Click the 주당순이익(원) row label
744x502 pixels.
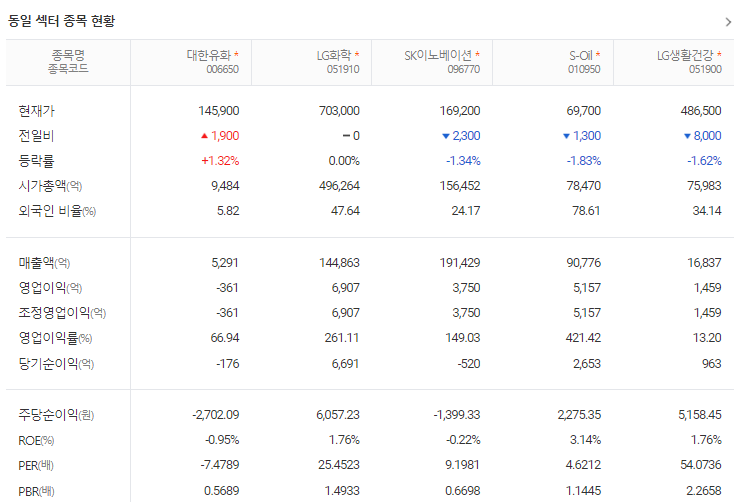tap(56, 415)
